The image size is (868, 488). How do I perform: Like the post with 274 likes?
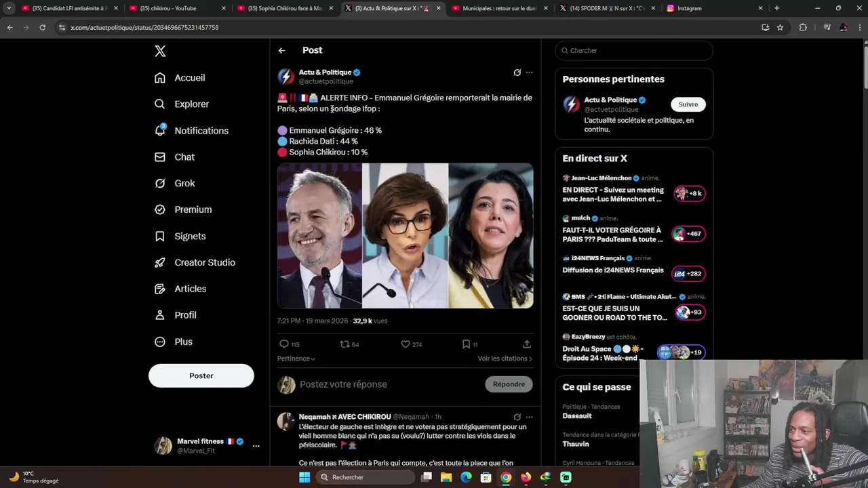tap(412, 344)
